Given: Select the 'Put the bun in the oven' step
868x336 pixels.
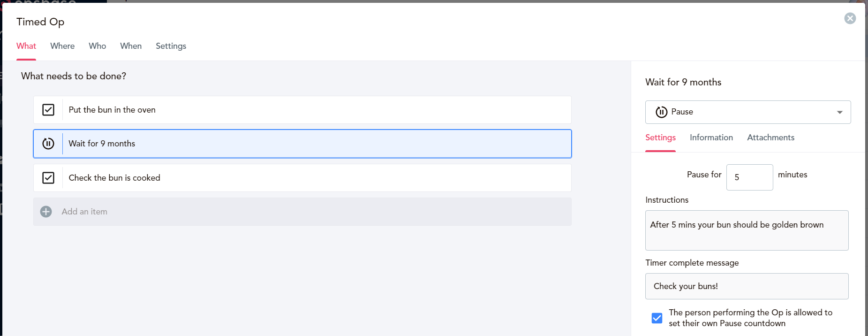Looking at the screenshot, I should (302, 110).
